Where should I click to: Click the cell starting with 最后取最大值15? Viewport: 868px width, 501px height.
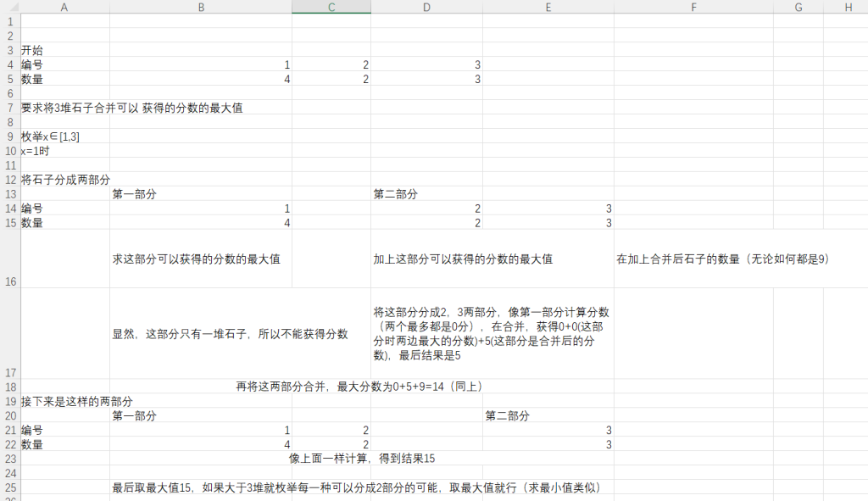tap(360, 487)
